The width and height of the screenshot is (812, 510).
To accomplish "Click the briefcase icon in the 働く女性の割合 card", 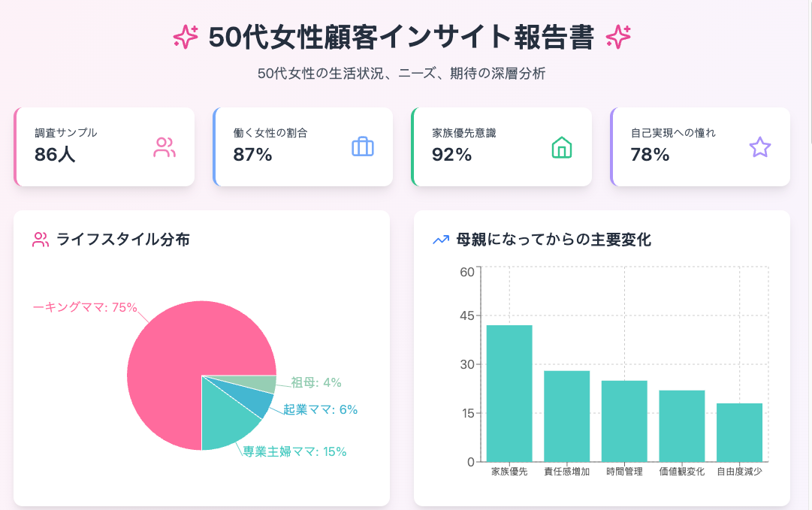I will [363, 147].
